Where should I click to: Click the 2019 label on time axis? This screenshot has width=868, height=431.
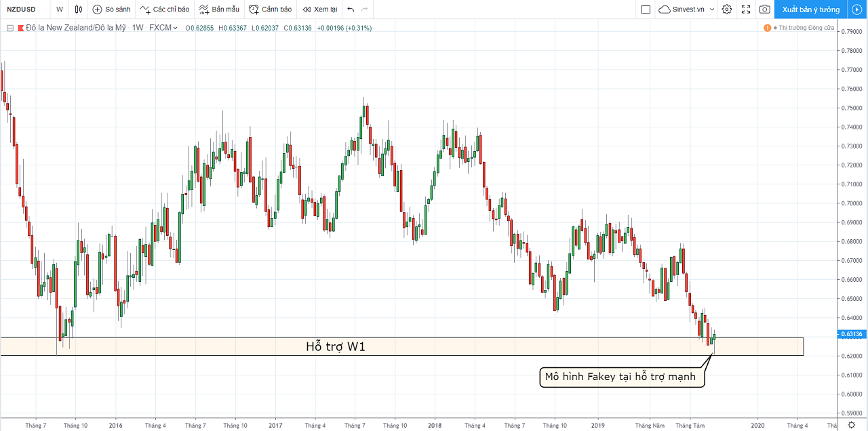(x=598, y=425)
